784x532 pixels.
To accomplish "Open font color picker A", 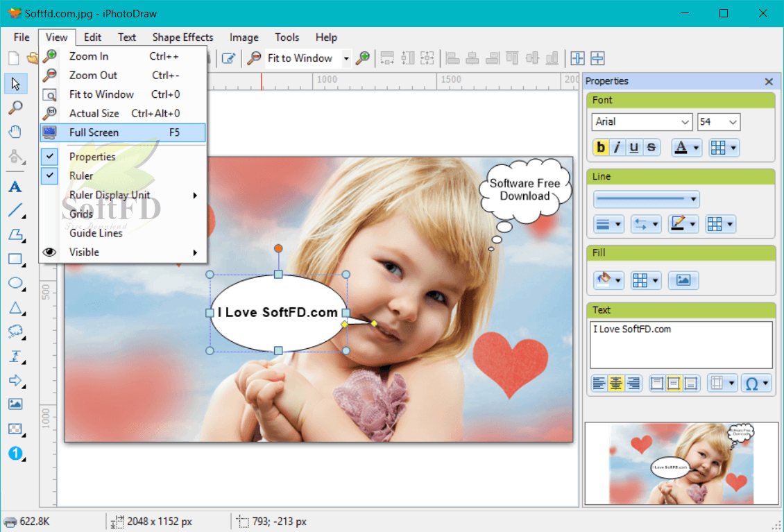I will click(686, 148).
